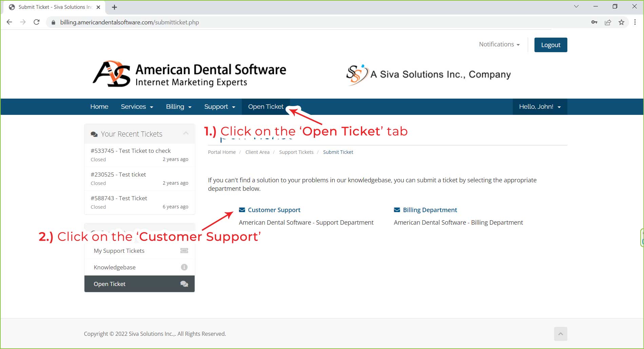Screen dimensions: 644x349
Task: Open the Hello, John! account menu
Action: point(540,107)
